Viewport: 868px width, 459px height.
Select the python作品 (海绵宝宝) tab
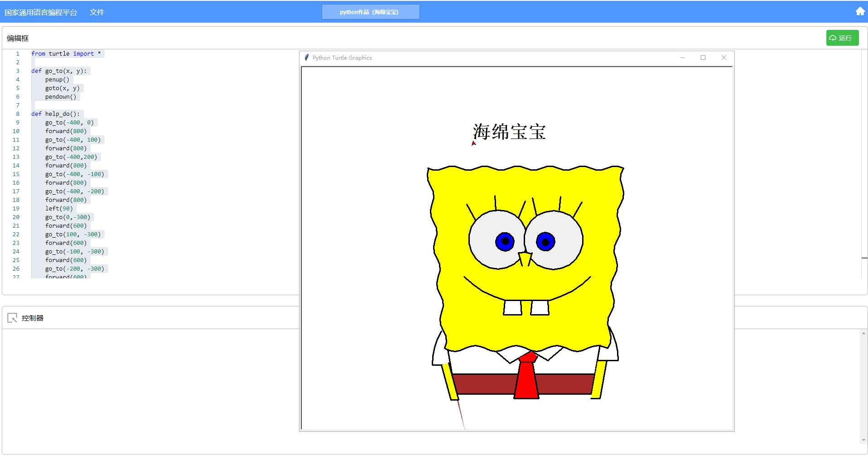370,12
